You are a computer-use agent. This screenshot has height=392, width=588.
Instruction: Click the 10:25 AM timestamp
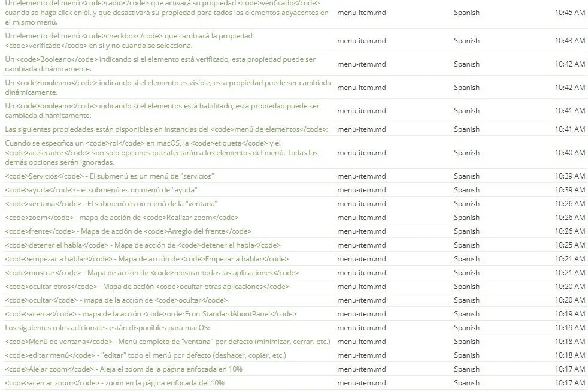[x=569, y=245]
